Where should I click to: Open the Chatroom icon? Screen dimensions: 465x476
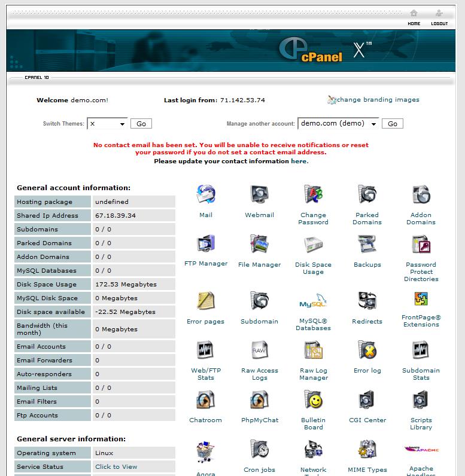pyautogui.click(x=206, y=399)
